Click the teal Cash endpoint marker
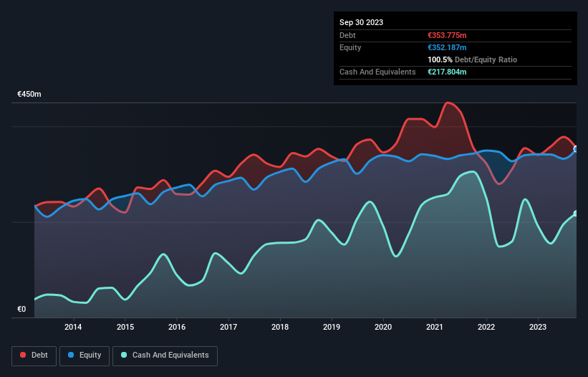This screenshot has height=377, width=588. pyautogui.click(x=576, y=214)
